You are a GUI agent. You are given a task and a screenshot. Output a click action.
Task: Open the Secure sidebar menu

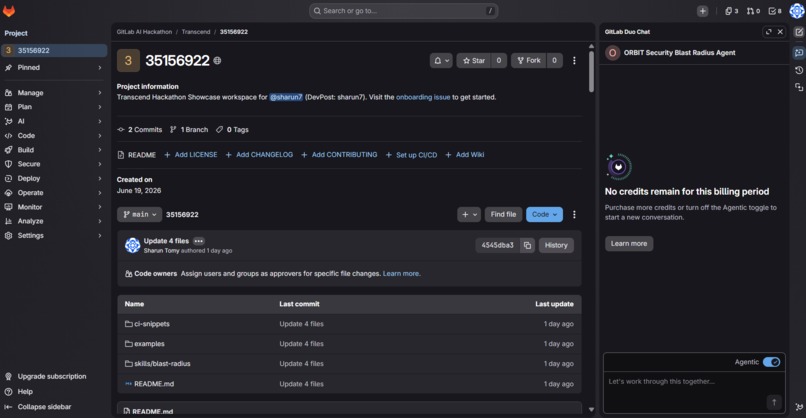(x=53, y=164)
